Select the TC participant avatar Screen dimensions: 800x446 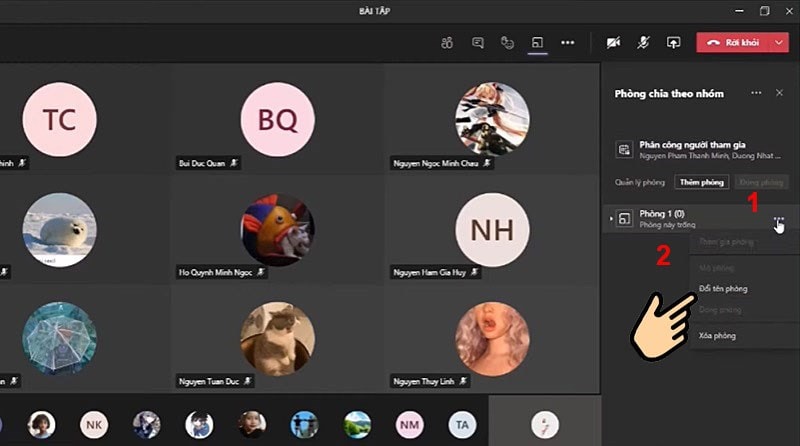tap(59, 119)
